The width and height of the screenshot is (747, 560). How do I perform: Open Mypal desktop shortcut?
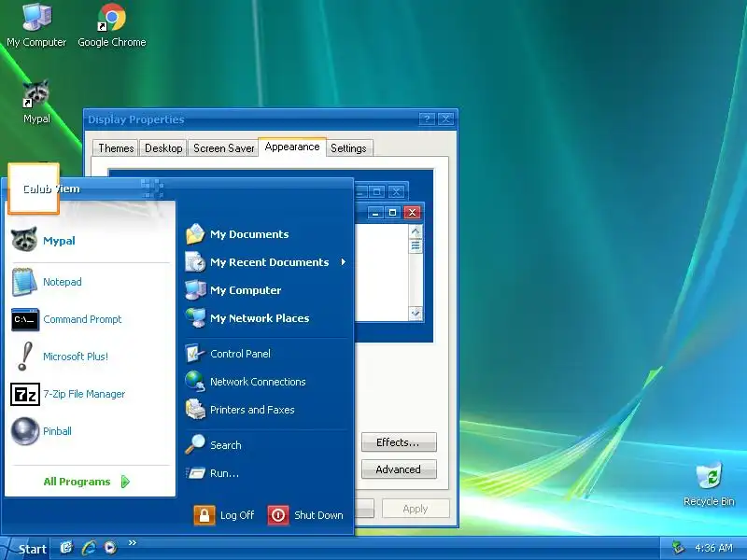click(x=36, y=102)
